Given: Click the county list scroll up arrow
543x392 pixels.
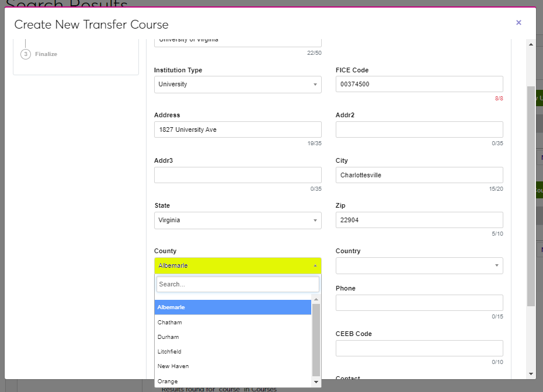Looking at the screenshot, I should (x=316, y=299).
